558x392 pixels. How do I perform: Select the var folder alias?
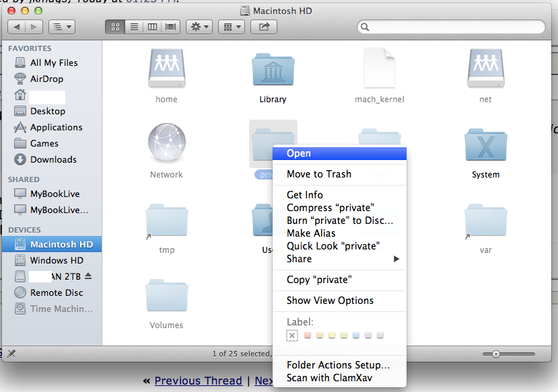(486, 221)
